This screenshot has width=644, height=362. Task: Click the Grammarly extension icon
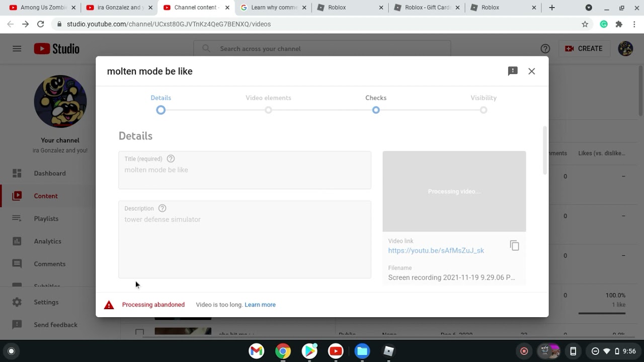pos(604,24)
